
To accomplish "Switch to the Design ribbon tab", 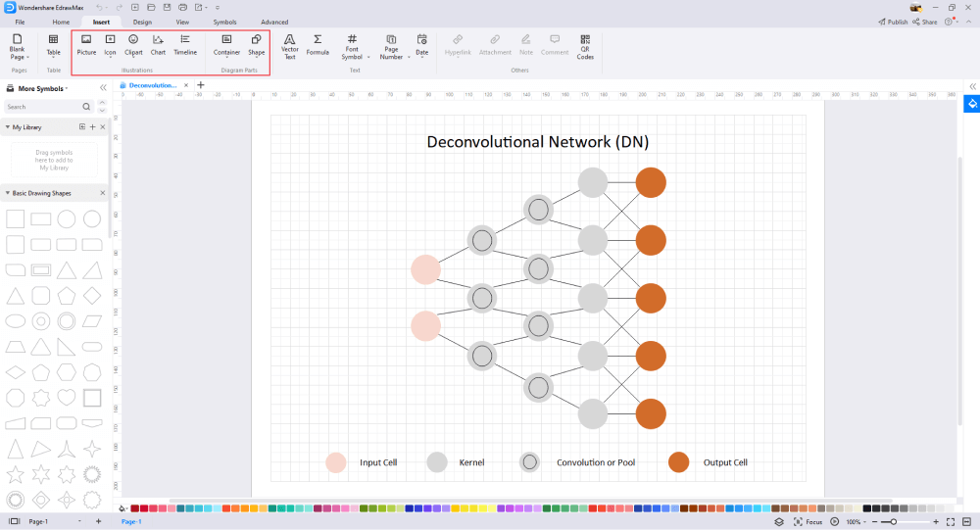I will (142, 22).
